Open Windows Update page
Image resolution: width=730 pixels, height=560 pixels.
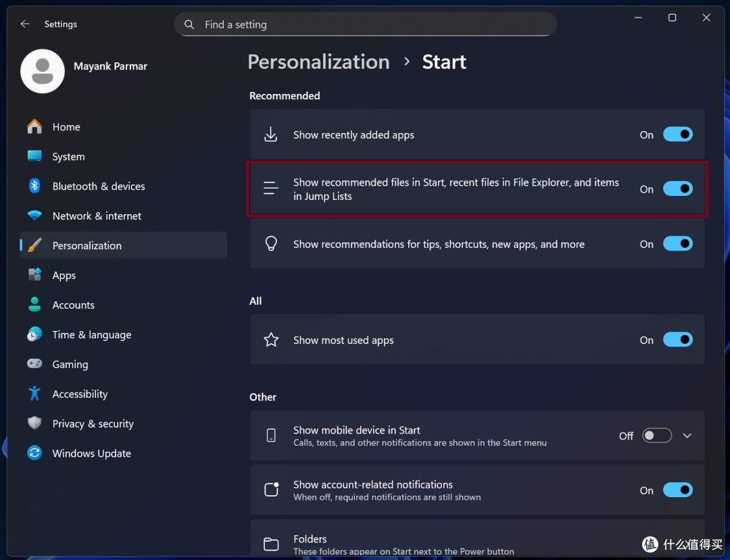click(124, 453)
